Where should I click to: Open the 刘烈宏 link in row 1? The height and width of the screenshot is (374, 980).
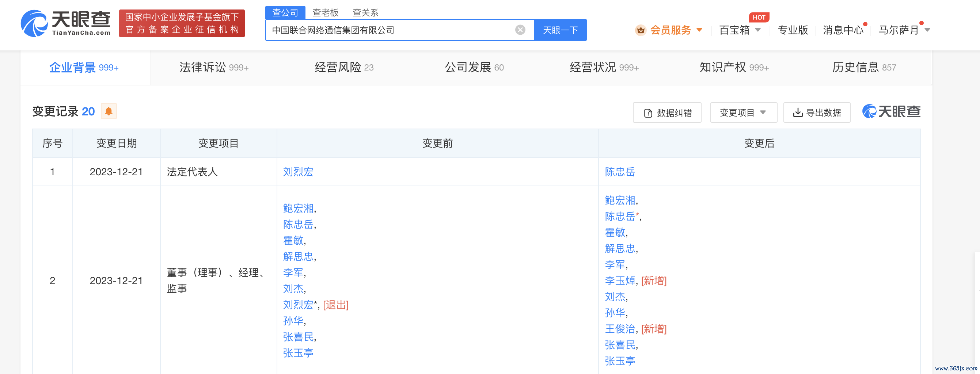pos(298,172)
